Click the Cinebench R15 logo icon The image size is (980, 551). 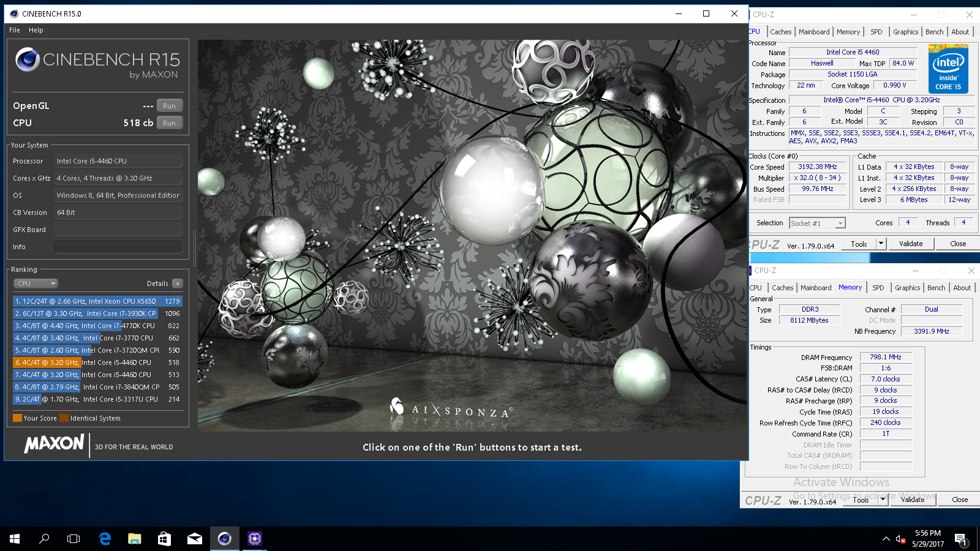[x=28, y=59]
